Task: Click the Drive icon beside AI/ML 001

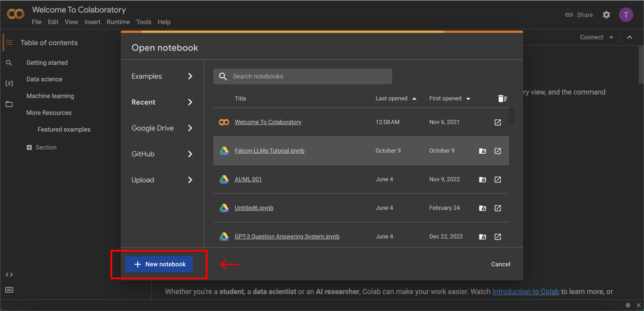Action: click(224, 179)
